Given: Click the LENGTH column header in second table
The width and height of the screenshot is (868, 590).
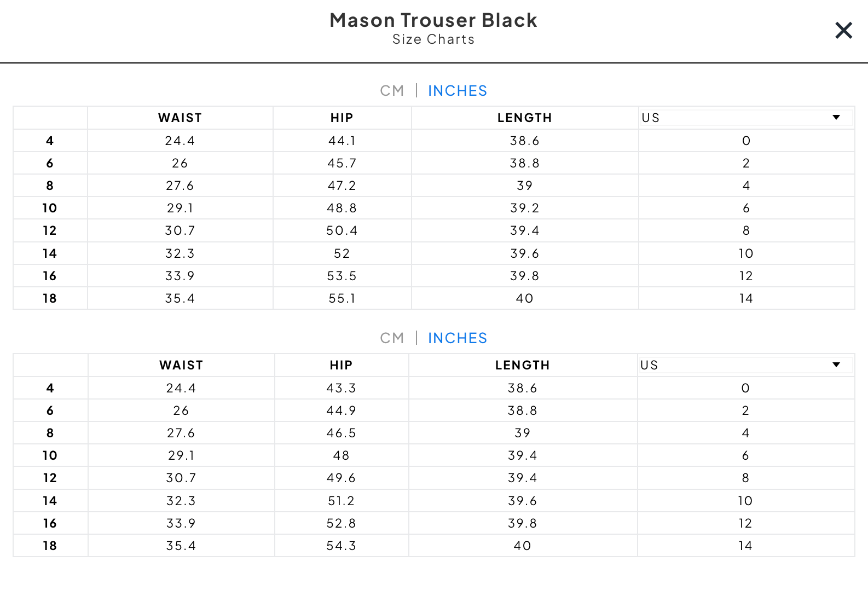Looking at the screenshot, I should (x=523, y=365).
